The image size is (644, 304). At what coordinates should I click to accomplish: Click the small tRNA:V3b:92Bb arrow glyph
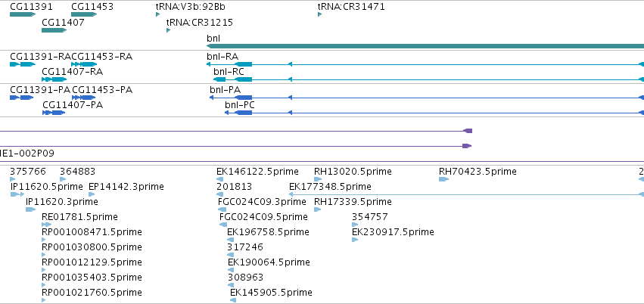pos(157,14)
